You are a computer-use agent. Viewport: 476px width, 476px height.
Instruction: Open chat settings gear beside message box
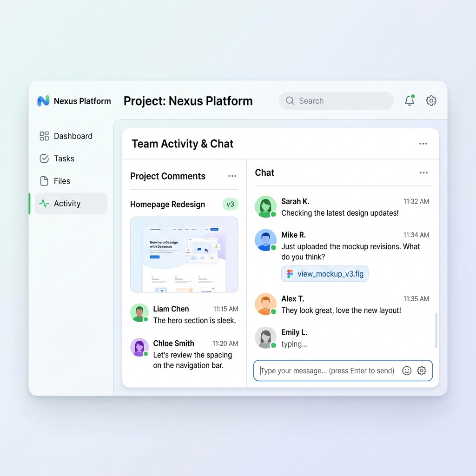[422, 370]
